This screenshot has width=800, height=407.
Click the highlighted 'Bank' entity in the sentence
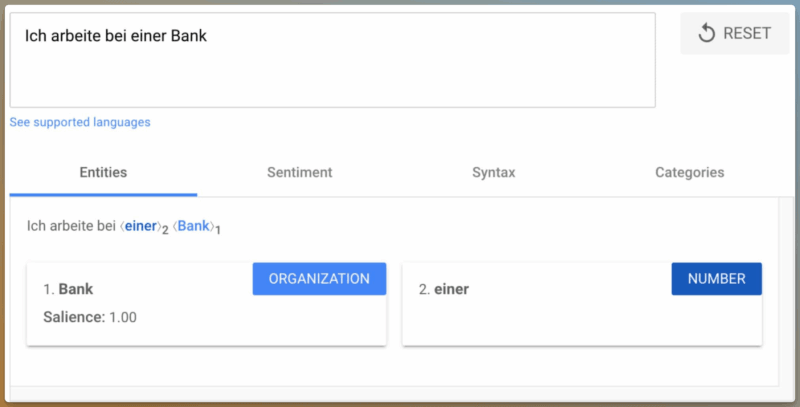193,226
